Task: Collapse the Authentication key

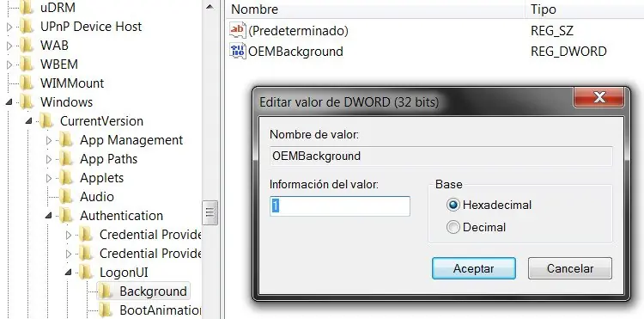Action: pos(48,216)
